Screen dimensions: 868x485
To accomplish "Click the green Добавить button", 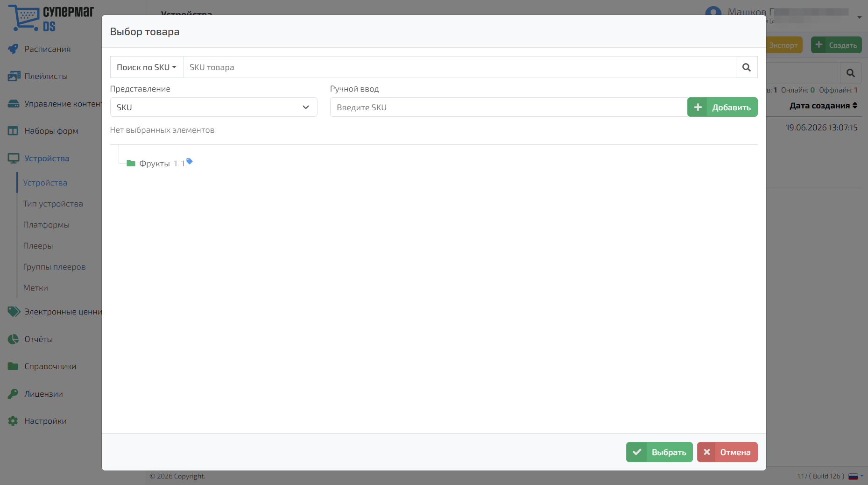I will 722,107.
